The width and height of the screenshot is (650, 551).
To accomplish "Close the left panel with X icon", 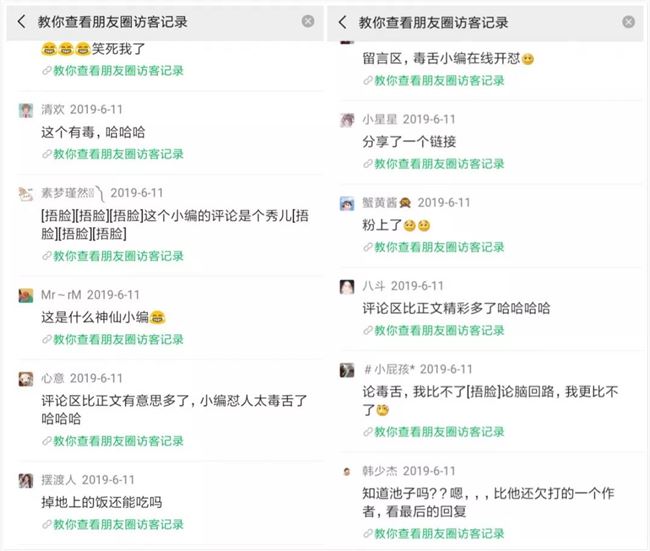I will point(308,21).
